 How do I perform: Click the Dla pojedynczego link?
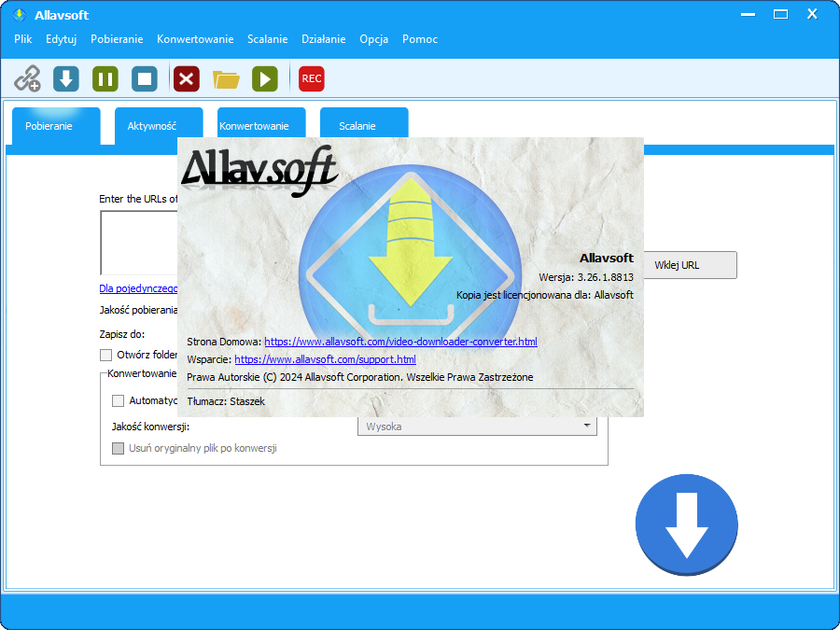click(x=138, y=288)
